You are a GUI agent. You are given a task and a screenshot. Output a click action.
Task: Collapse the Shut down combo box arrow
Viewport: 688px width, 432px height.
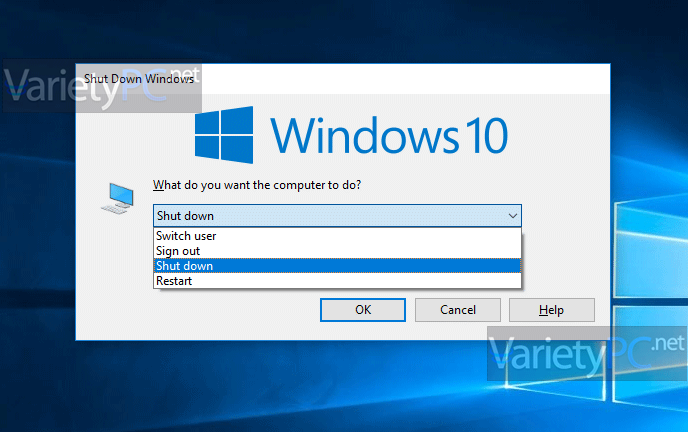pos(512,216)
